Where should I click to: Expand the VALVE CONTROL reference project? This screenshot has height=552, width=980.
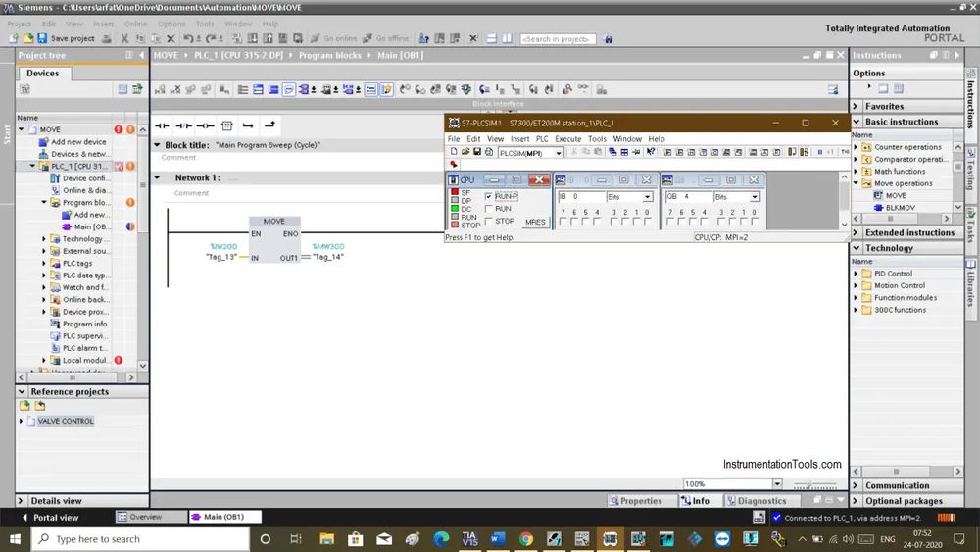(22, 421)
